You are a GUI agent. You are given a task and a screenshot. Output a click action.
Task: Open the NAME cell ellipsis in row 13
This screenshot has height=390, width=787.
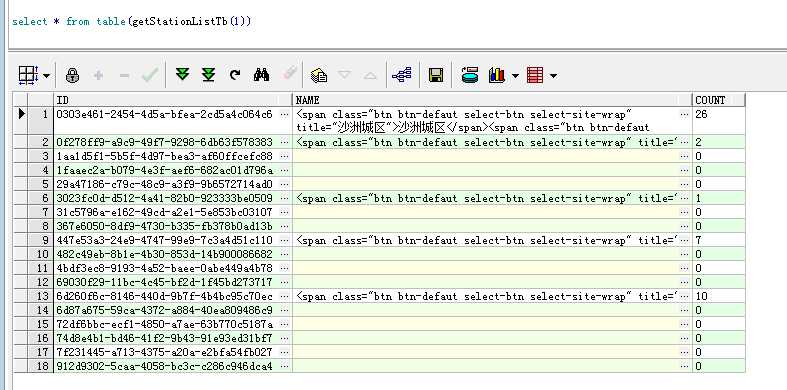tap(685, 297)
